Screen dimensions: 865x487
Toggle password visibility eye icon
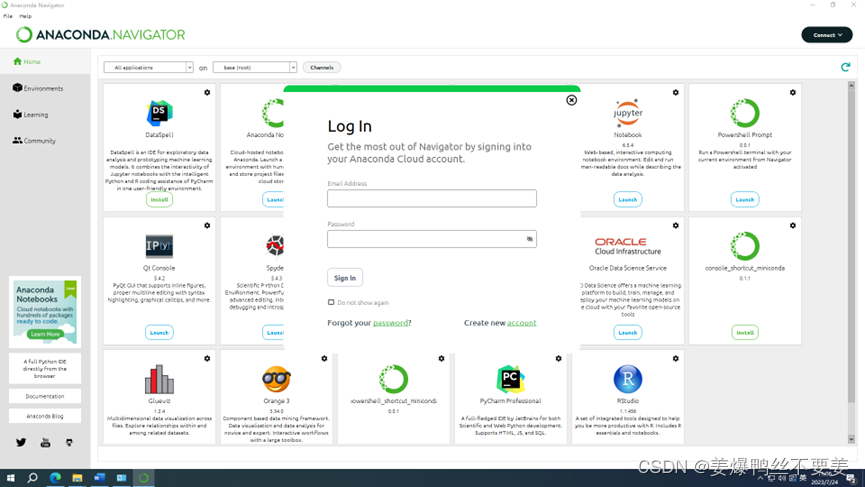pyautogui.click(x=530, y=239)
